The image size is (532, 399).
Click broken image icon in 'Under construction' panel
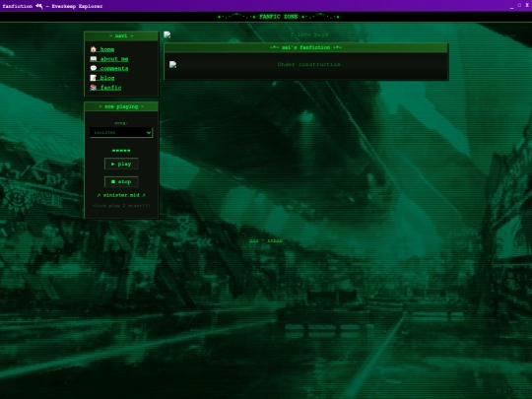tap(172, 64)
